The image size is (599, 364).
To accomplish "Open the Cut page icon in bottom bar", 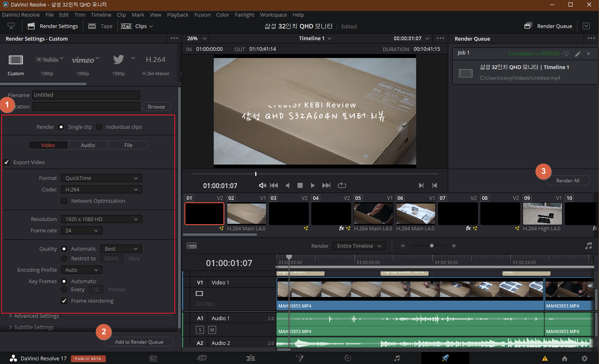I will pos(202,358).
